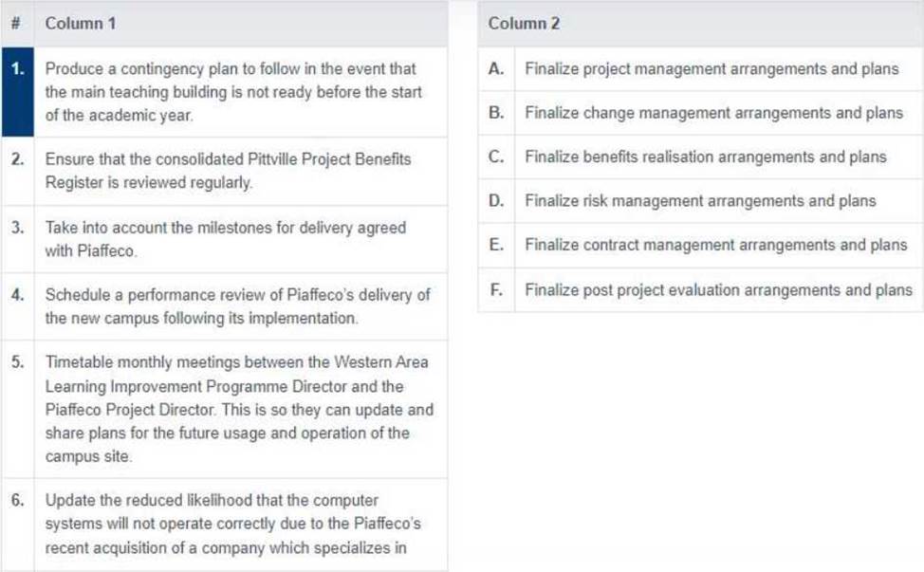Click the highlighted number 1 cell
Image resolution: width=924 pixels, height=572 pixels.
[18, 92]
